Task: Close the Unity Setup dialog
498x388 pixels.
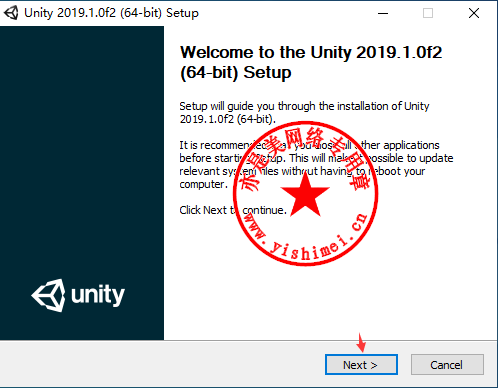Action: pos(474,13)
